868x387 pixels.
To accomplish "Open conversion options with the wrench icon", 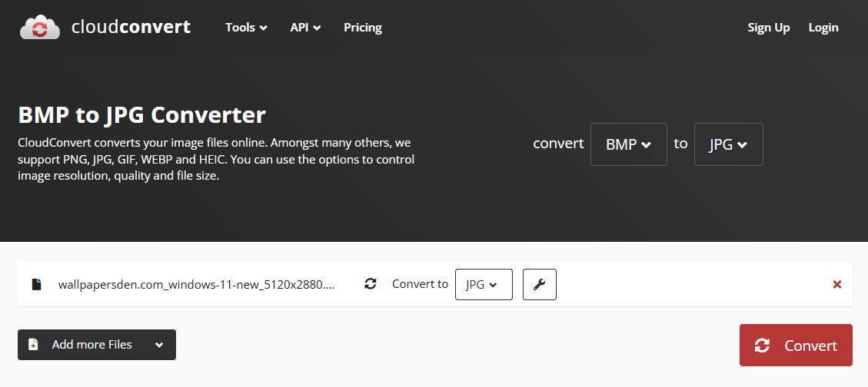I will [x=539, y=284].
